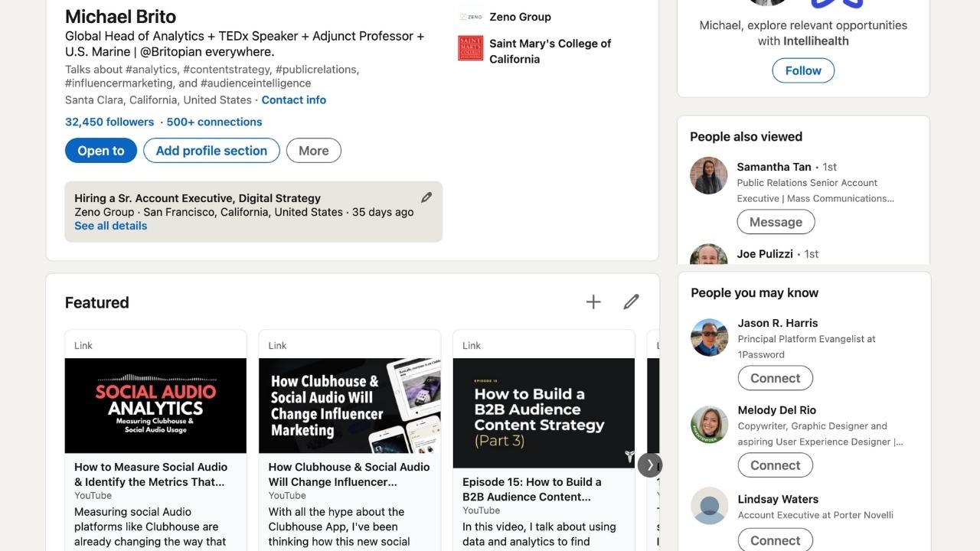980x551 pixels.
Task: Click 'Account Executive at Porter Novelli' text
Action: click(815, 515)
